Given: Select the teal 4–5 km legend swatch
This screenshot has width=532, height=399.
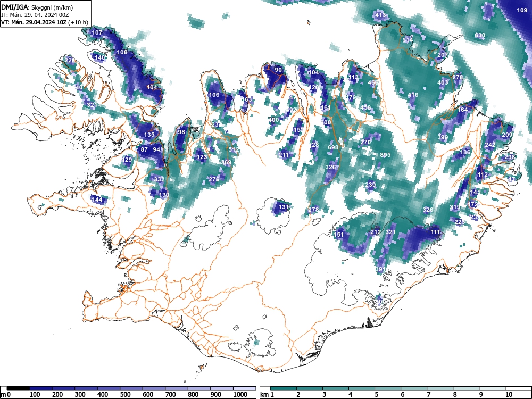Looking at the screenshot, I should 361,388.
